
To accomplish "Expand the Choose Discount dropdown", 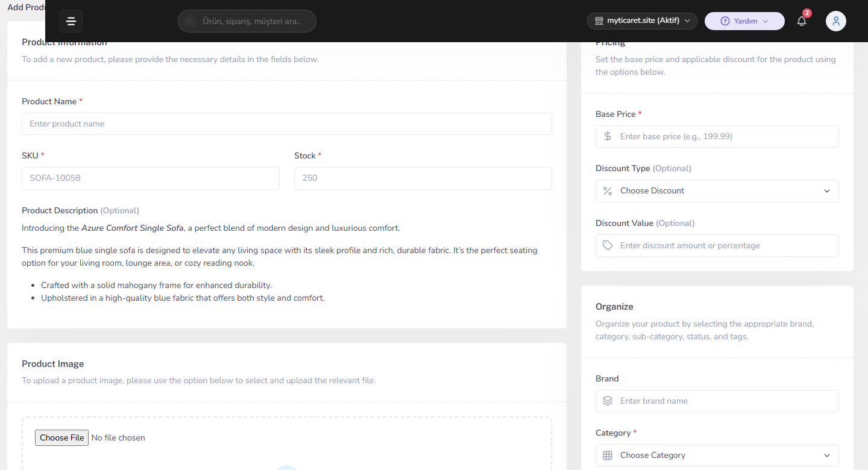I will (717, 191).
